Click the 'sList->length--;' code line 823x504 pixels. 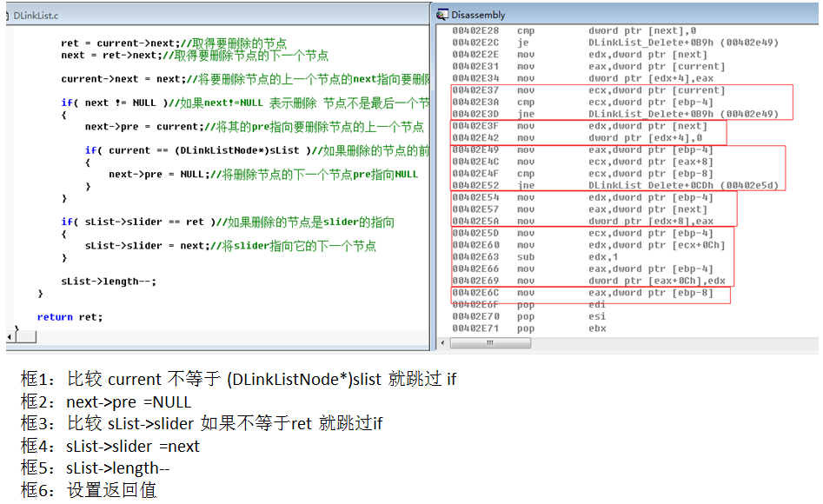[x=109, y=282]
